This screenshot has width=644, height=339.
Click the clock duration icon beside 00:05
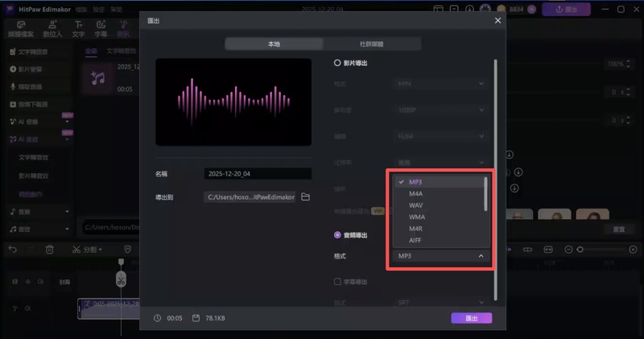tap(157, 318)
